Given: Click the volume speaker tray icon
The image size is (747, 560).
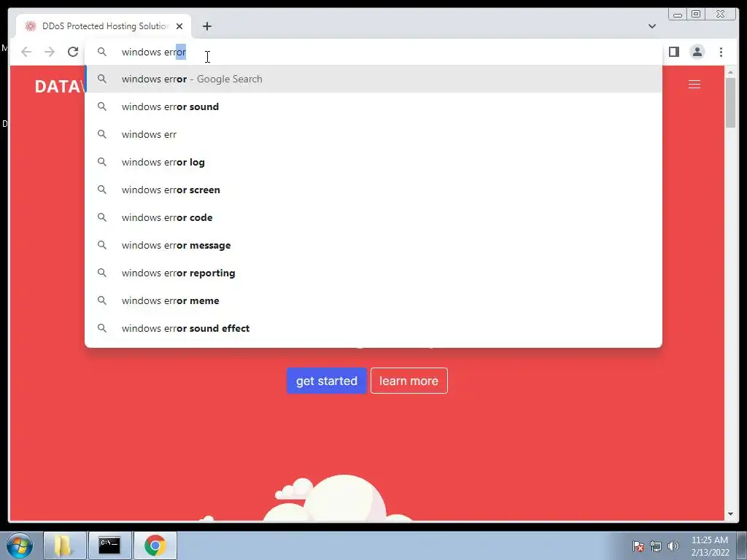Looking at the screenshot, I should (x=673, y=546).
